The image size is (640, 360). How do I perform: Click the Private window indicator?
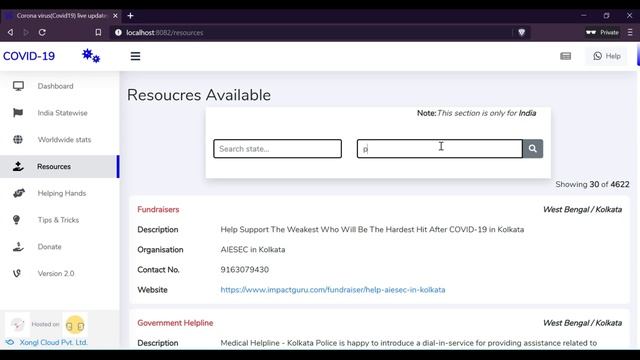click(602, 32)
